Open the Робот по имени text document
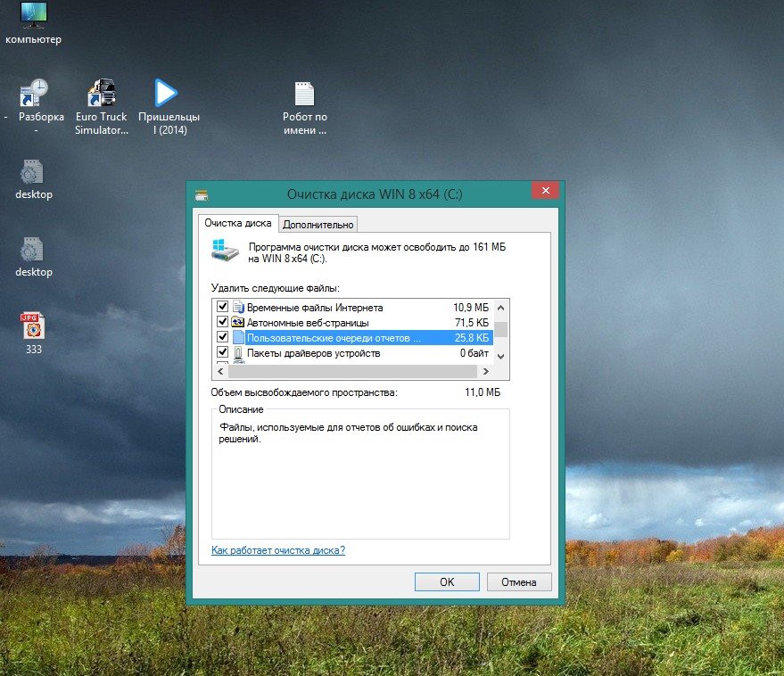 coord(304,94)
